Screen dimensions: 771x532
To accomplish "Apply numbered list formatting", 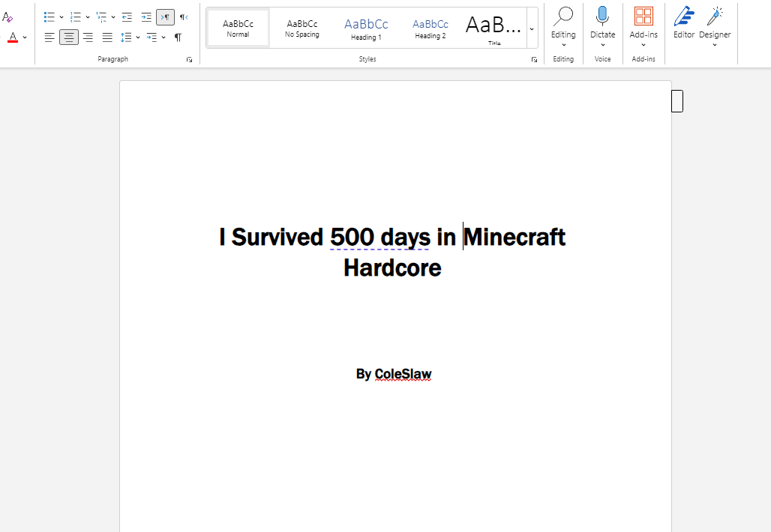I will click(x=75, y=17).
